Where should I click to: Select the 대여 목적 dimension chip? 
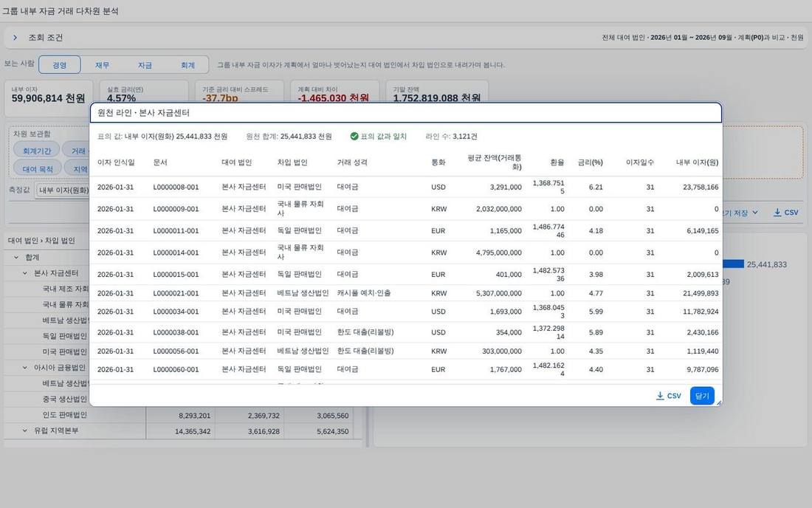(38, 169)
